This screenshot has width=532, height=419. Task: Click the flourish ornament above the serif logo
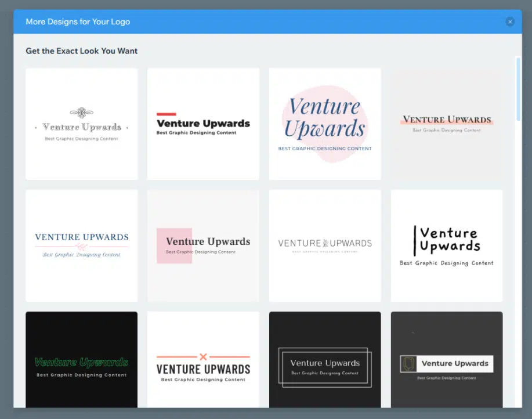[x=82, y=113]
